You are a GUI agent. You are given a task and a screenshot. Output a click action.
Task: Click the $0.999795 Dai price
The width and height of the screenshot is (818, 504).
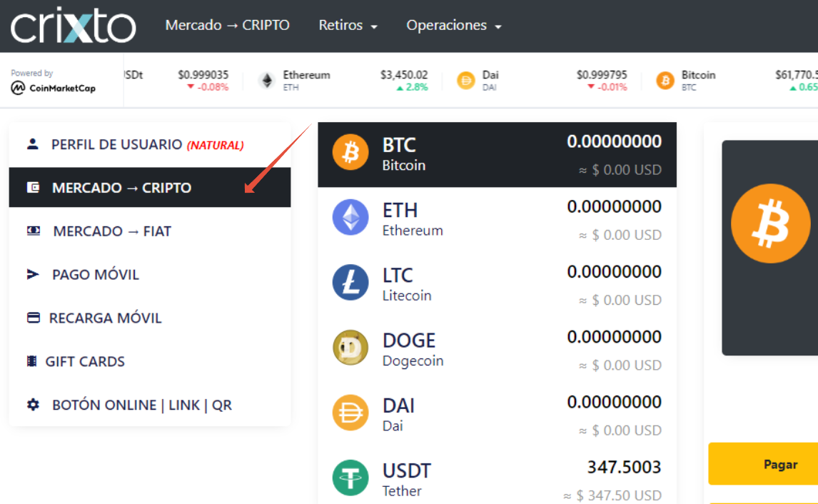click(x=602, y=75)
